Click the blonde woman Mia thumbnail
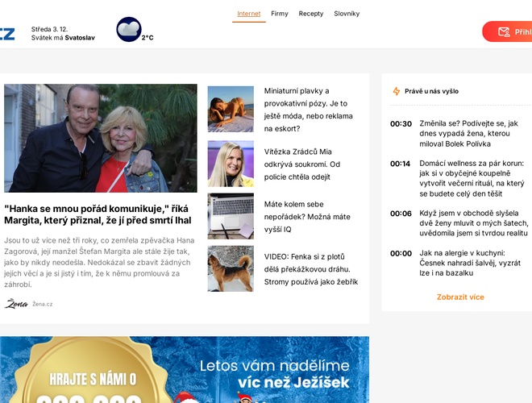Viewport: 532px width, 403px height. point(231,164)
